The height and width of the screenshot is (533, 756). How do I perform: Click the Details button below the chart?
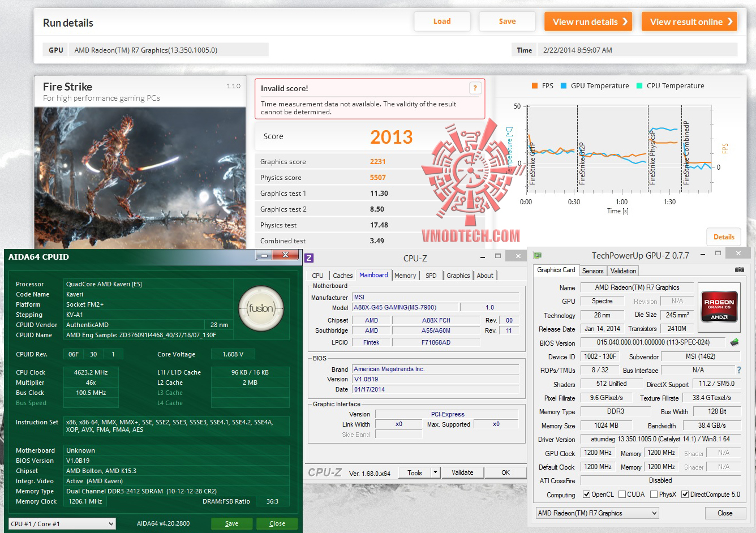[x=724, y=237]
